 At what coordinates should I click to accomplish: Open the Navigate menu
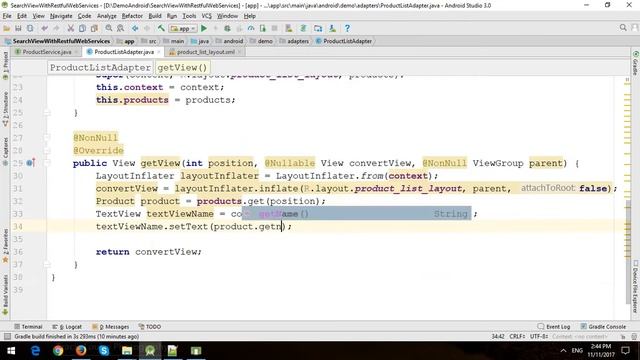(x=61, y=16)
